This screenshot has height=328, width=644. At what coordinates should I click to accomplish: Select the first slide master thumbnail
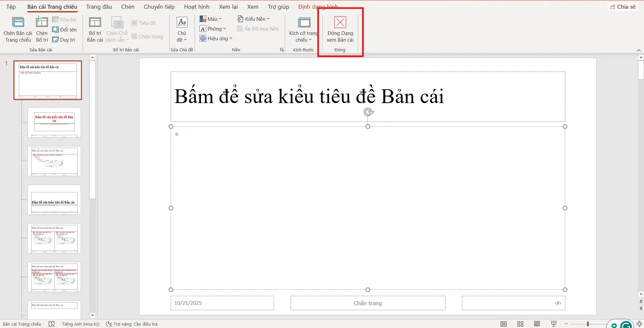[x=47, y=80]
